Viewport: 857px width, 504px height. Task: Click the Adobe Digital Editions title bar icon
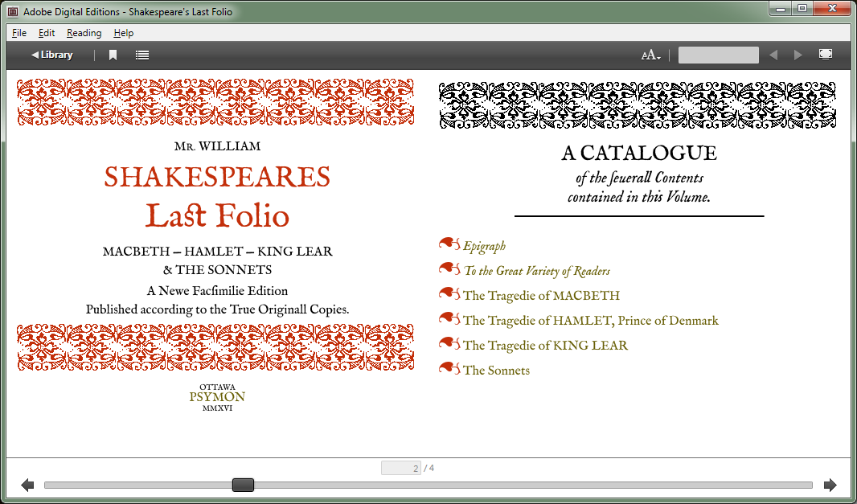click(x=13, y=11)
